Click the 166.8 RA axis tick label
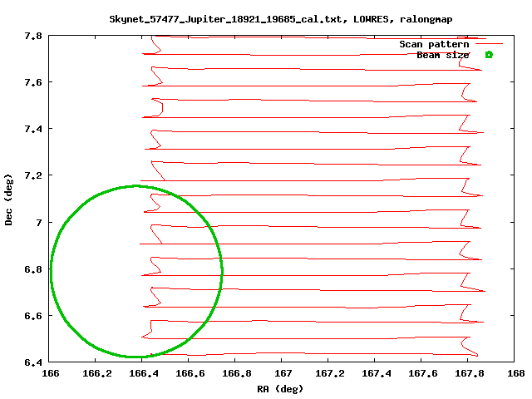 pyautogui.click(x=236, y=373)
